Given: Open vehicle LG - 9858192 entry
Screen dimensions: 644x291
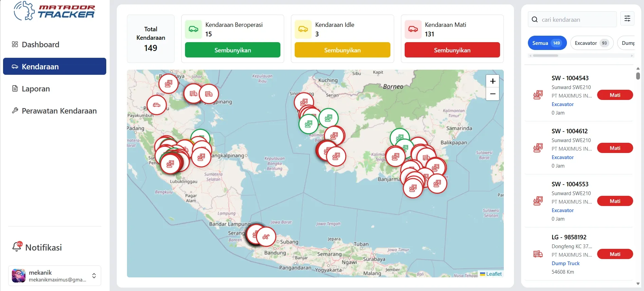Looking at the screenshot, I should (578, 254).
